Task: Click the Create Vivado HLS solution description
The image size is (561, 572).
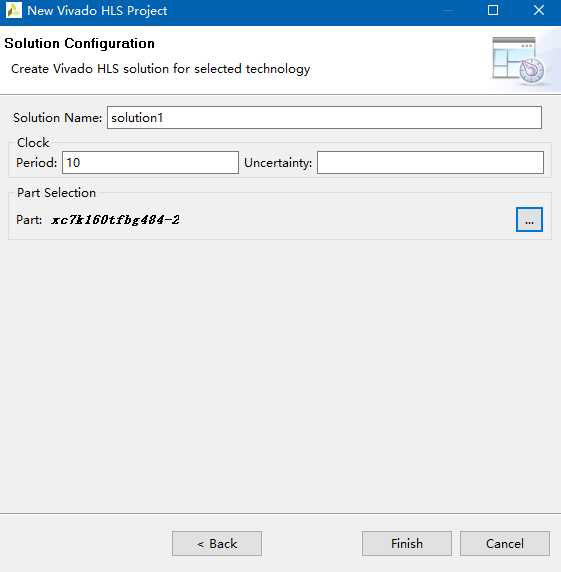Action: click(x=160, y=69)
